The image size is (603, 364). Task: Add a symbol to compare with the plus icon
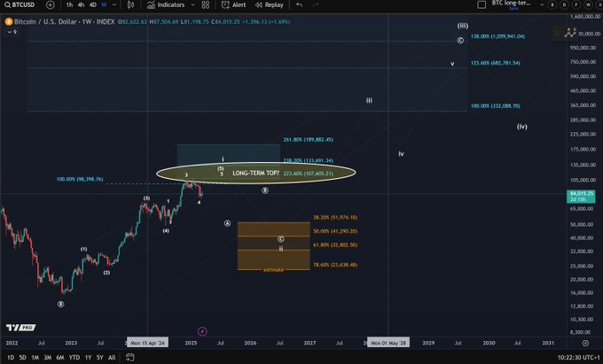[x=50, y=5]
